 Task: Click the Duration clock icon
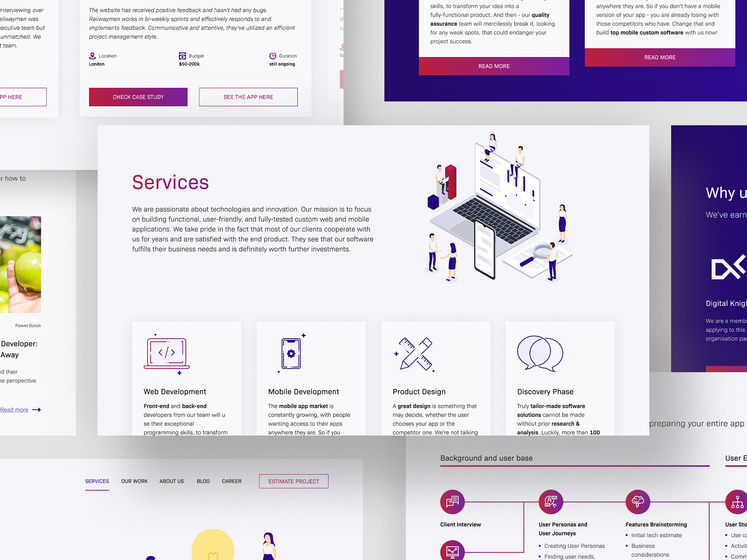272,56
